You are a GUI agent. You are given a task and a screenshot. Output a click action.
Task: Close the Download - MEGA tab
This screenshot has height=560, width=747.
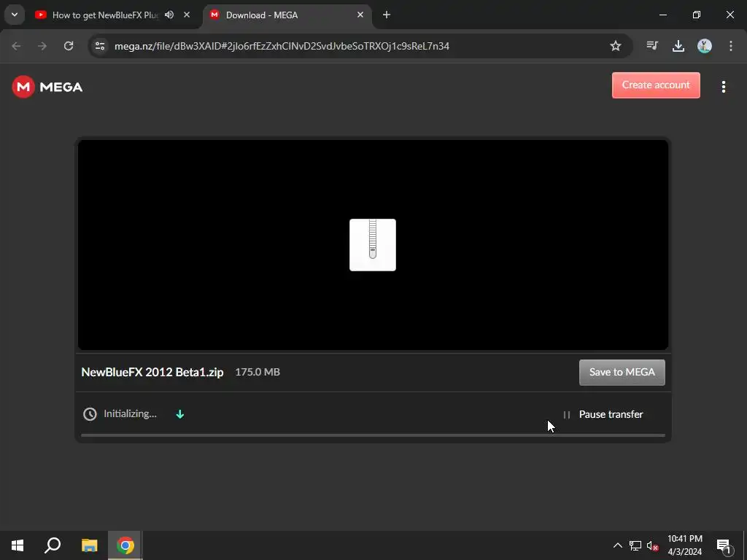tap(360, 15)
